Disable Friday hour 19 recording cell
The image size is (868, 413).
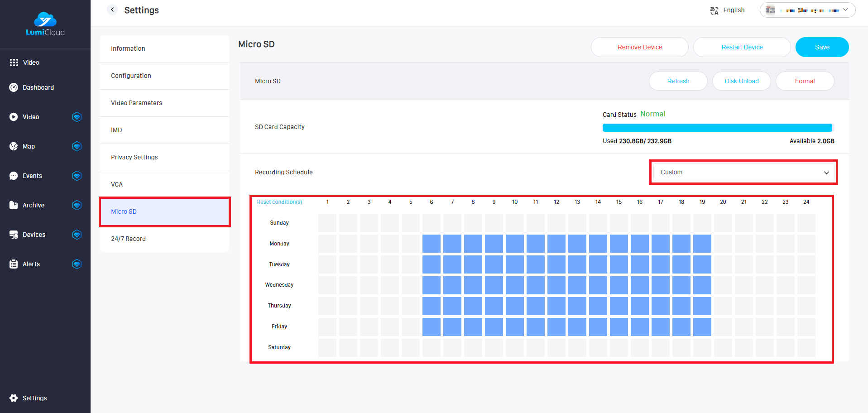click(702, 327)
